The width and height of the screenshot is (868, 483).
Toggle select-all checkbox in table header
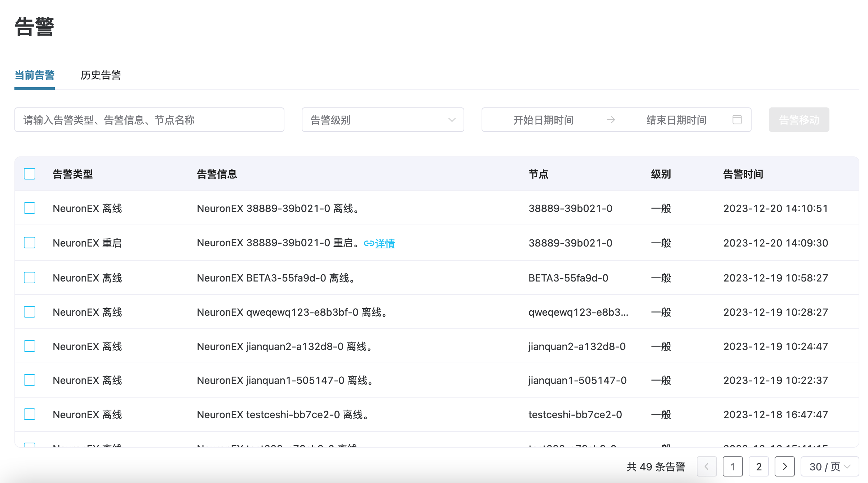tap(30, 174)
